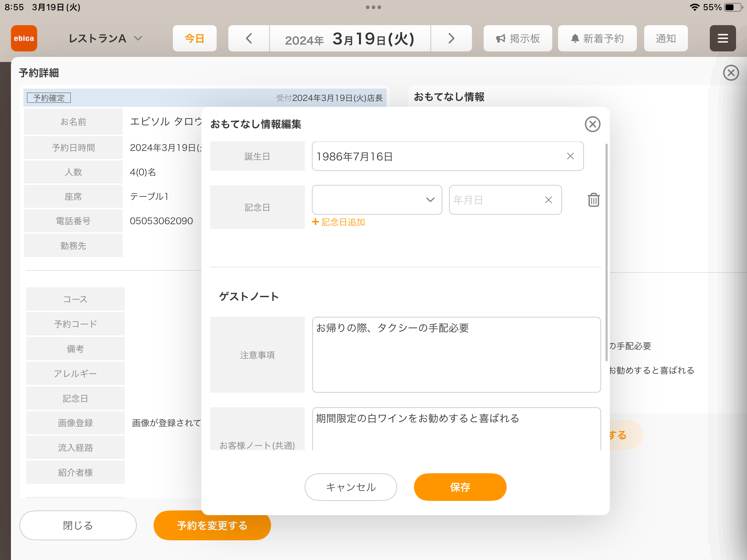Click the 勤務先 row label

pos(73,246)
